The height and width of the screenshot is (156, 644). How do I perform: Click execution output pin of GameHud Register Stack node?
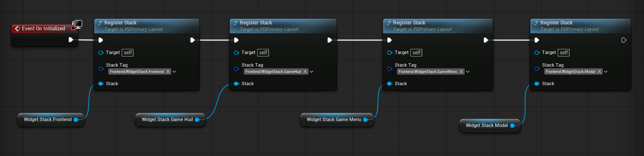[330, 40]
